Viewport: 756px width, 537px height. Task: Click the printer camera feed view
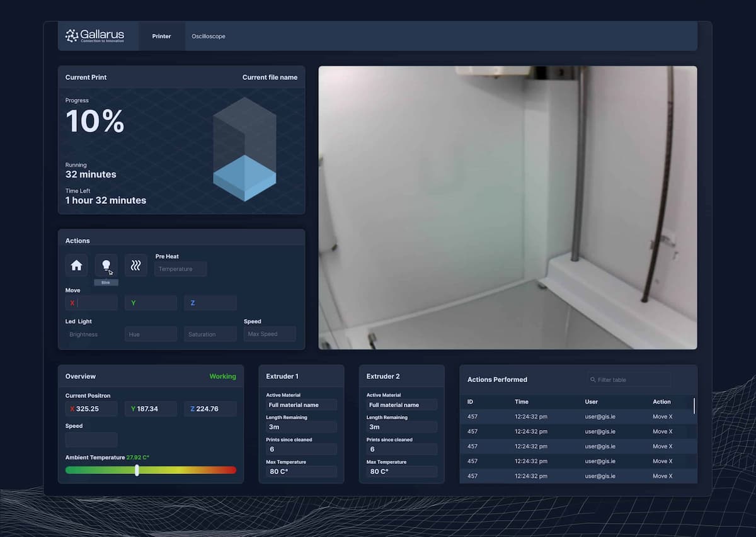(x=507, y=207)
